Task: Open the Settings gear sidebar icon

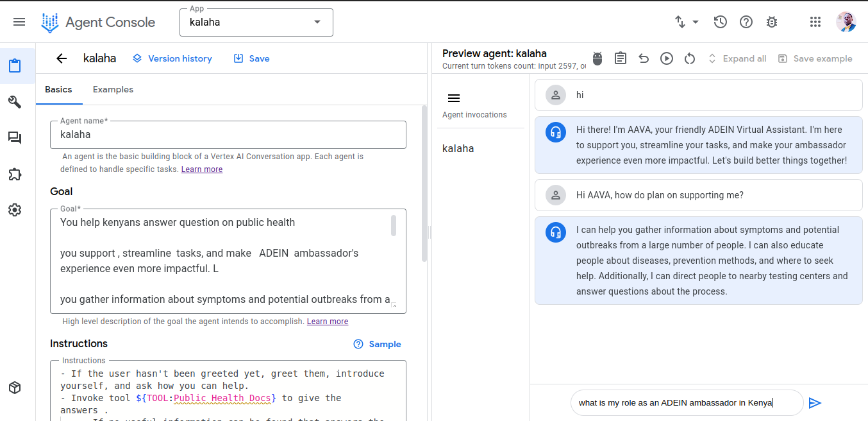Action: pos(15,210)
